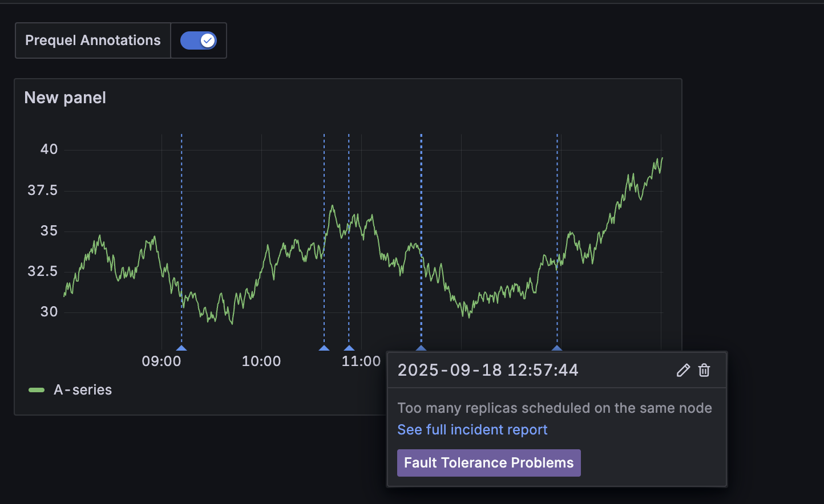Click the 40 value on the Y axis

click(x=49, y=149)
